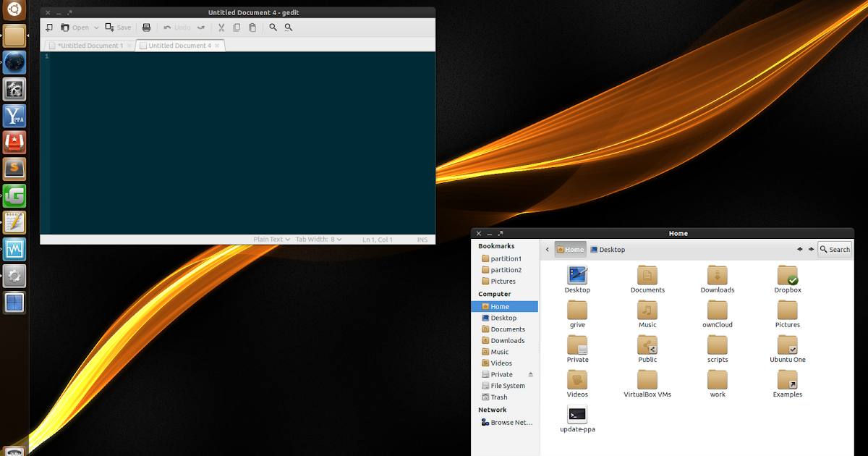Screen dimensions: 868x456
Task: Select the Cut icon in gedit's toolbar
Action: click(221, 27)
